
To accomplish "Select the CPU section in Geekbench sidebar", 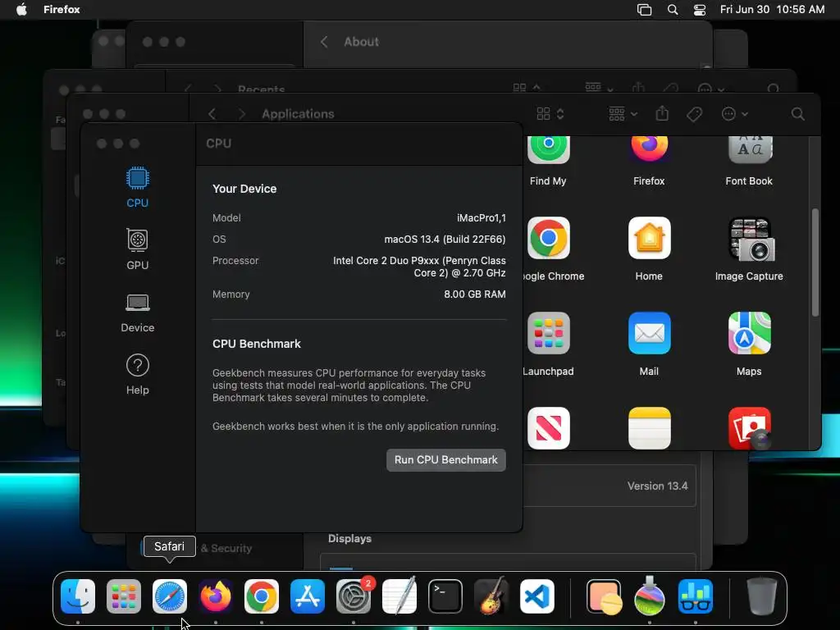I will point(138,187).
